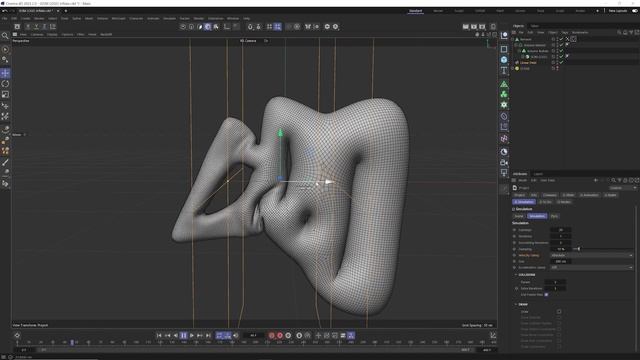Viewport: 640px width, 360px height.
Task: Click the pink Fields icon in right palette
Action: 504,139
